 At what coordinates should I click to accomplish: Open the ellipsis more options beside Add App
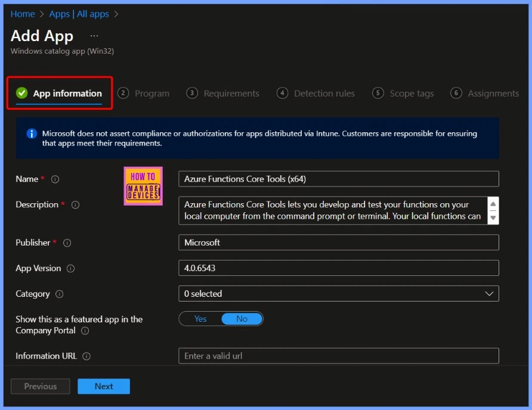[x=94, y=36]
